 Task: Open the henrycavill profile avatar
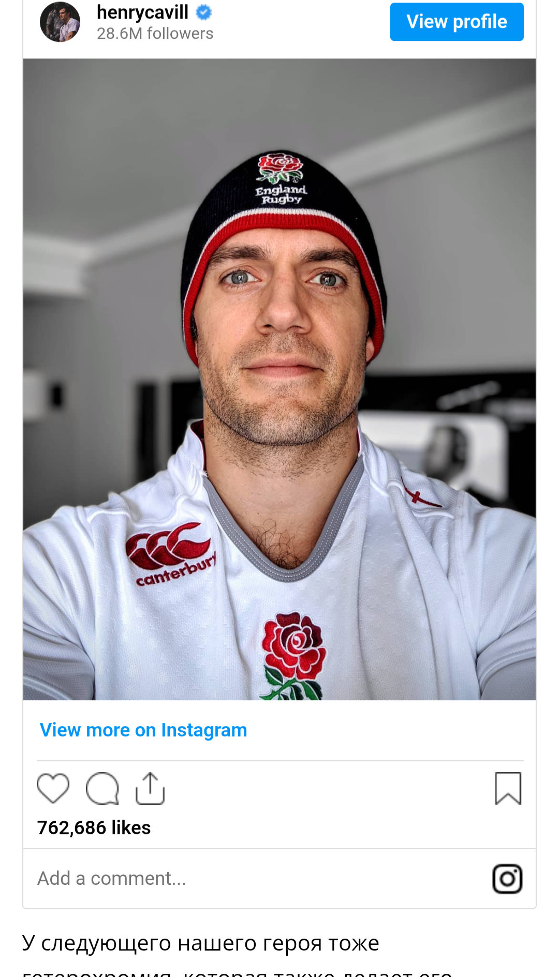point(60,22)
